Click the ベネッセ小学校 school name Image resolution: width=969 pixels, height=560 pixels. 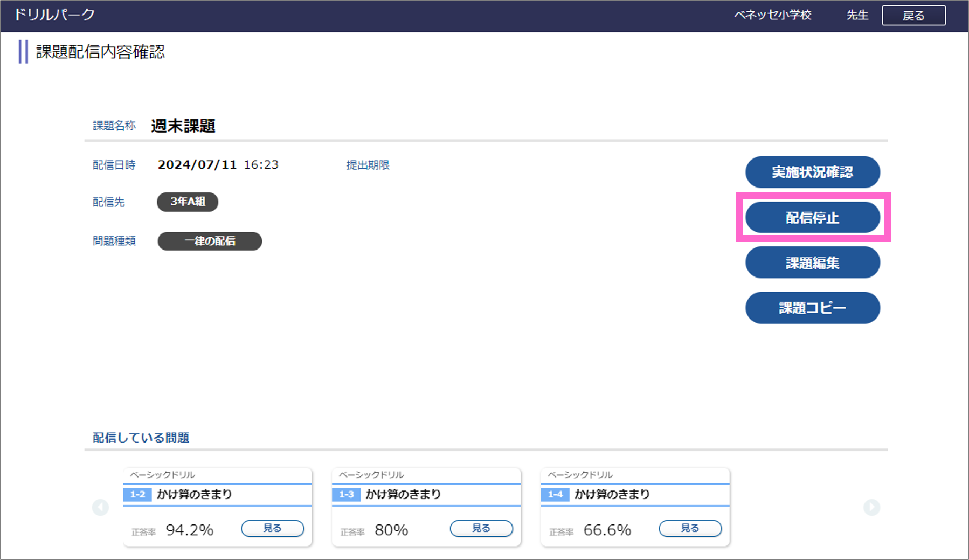(773, 15)
